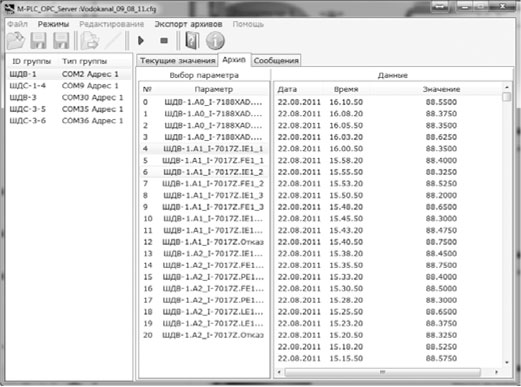
Task: Click the first save diskette icon
Action: [38, 41]
